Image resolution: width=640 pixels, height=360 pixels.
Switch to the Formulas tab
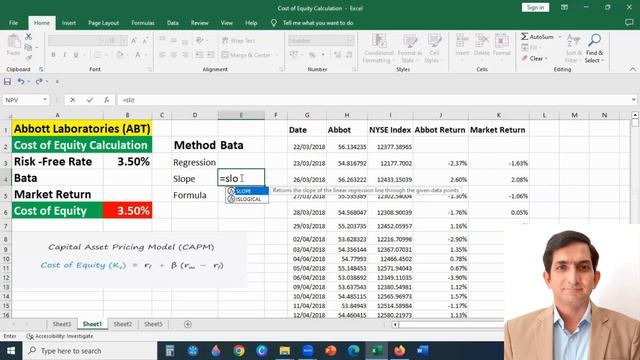pyautogui.click(x=143, y=23)
